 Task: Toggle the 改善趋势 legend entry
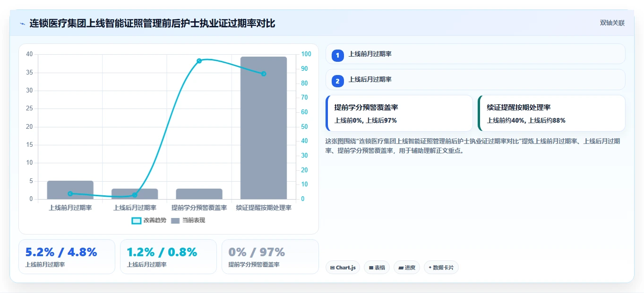click(x=149, y=220)
